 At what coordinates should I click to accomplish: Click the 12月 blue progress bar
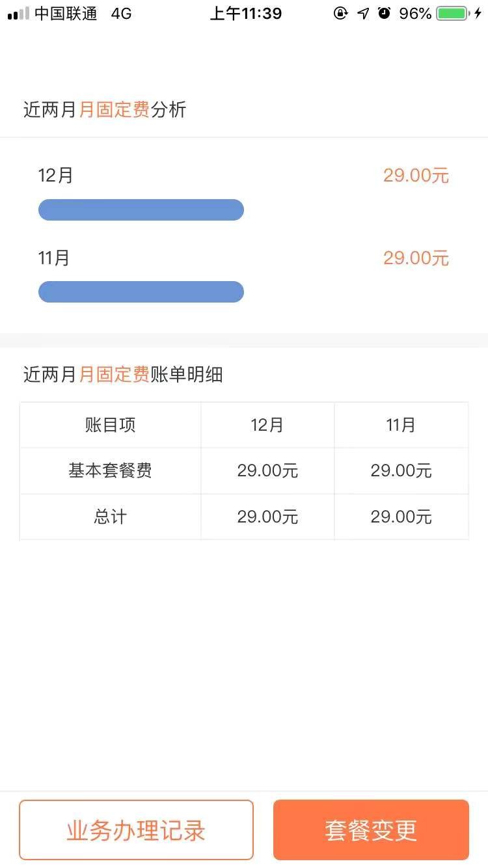(x=141, y=210)
